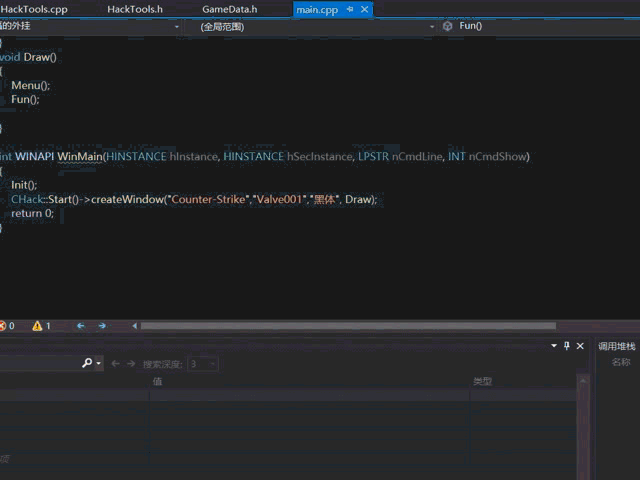Open the watch panel window position menu
This screenshot has width=640, height=480.
coord(554,346)
